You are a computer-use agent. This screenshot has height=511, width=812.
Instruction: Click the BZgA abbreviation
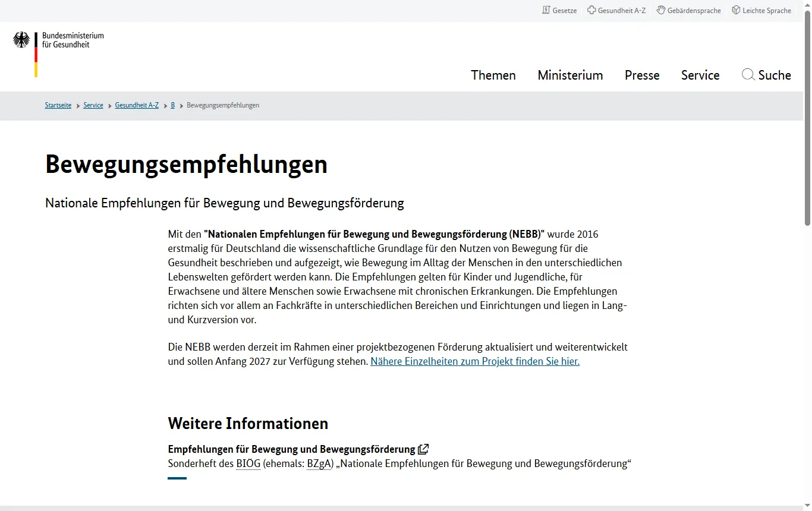click(319, 463)
